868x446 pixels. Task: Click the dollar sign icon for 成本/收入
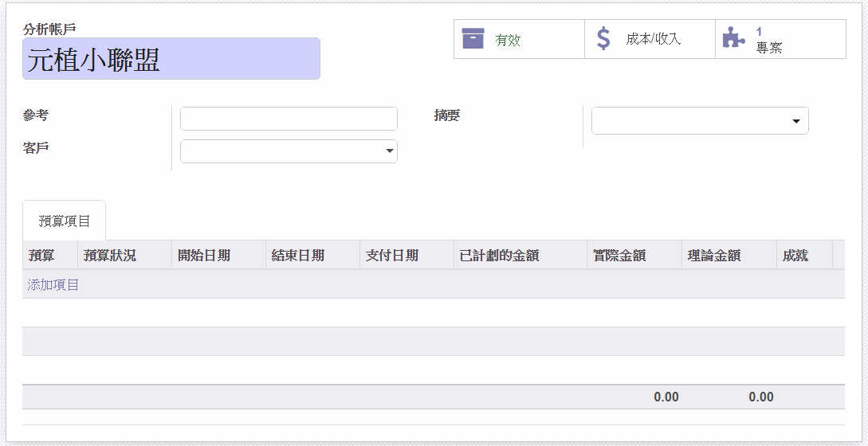click(603, 38)
